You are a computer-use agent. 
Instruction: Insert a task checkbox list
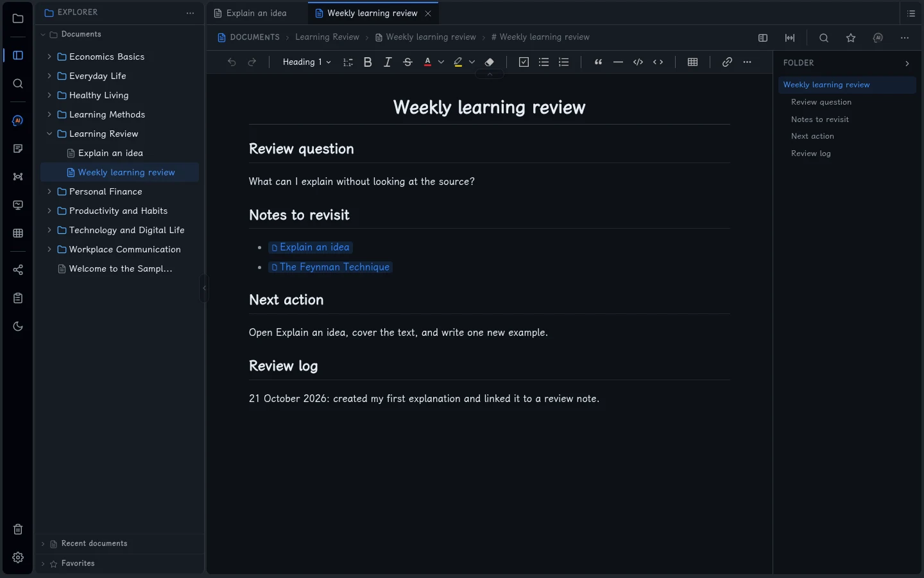click(x=524, y=62)
